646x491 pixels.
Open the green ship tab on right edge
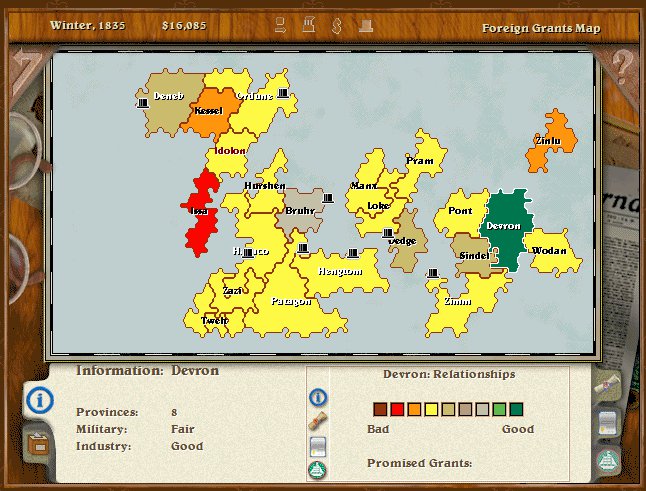(x=609, y=460)
